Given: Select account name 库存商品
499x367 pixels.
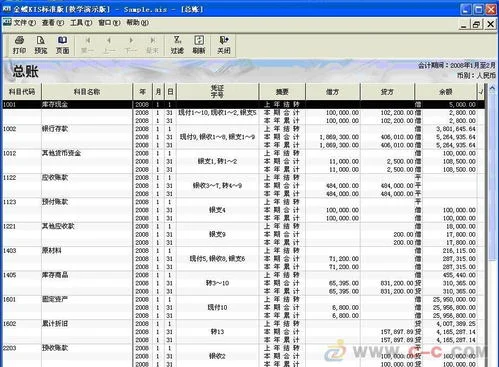Looking at the screenshot, I should point(55,275).
